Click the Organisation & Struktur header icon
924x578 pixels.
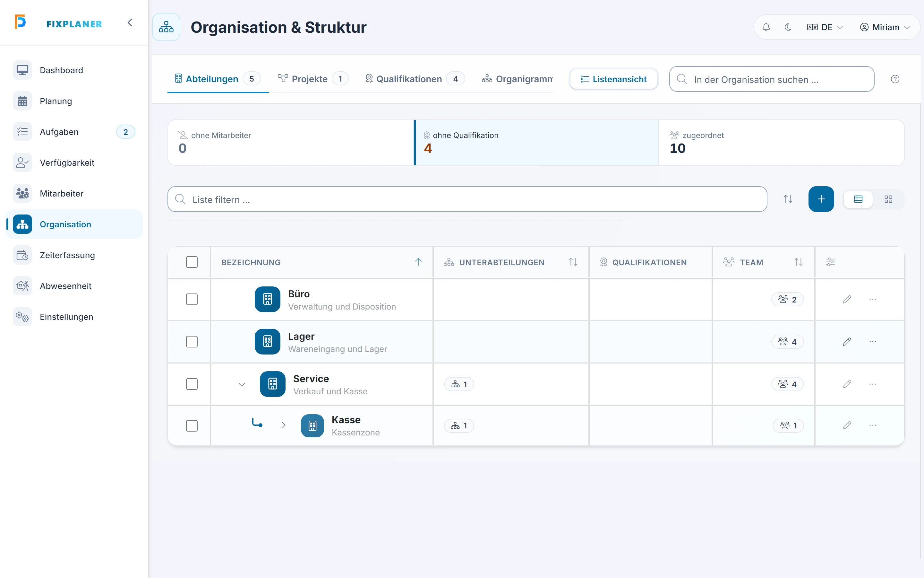click(x=166, y=27)
